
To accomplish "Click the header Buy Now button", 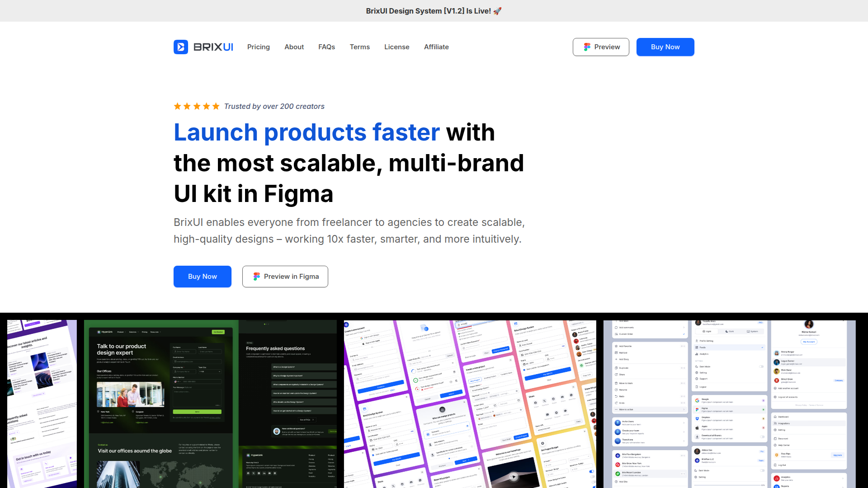I will click(x=665, y=47).
